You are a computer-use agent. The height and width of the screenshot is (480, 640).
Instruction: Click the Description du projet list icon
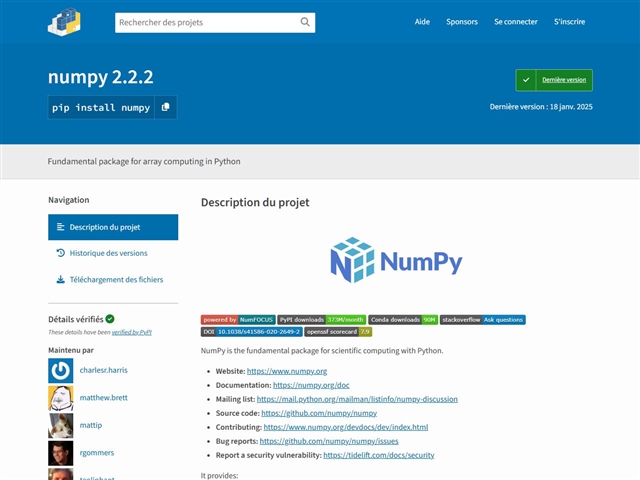click(x=60, y=227)
